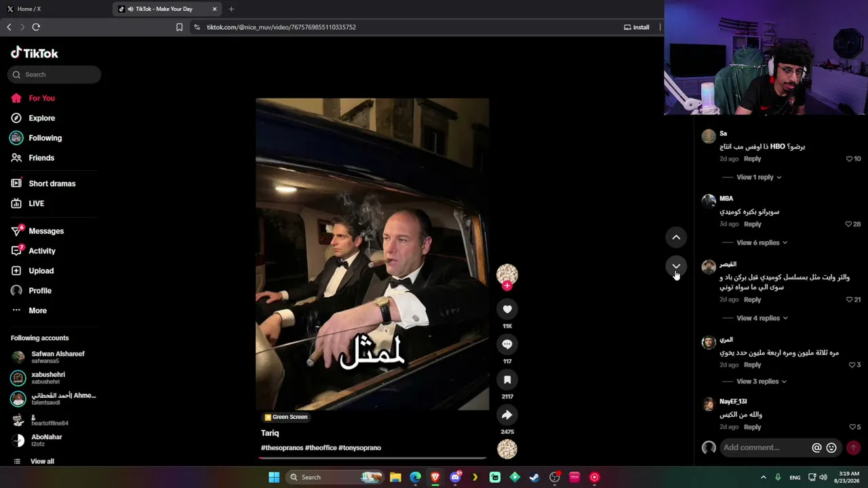
Task: Bookmark the video to favorites
Action: [507, 380]
